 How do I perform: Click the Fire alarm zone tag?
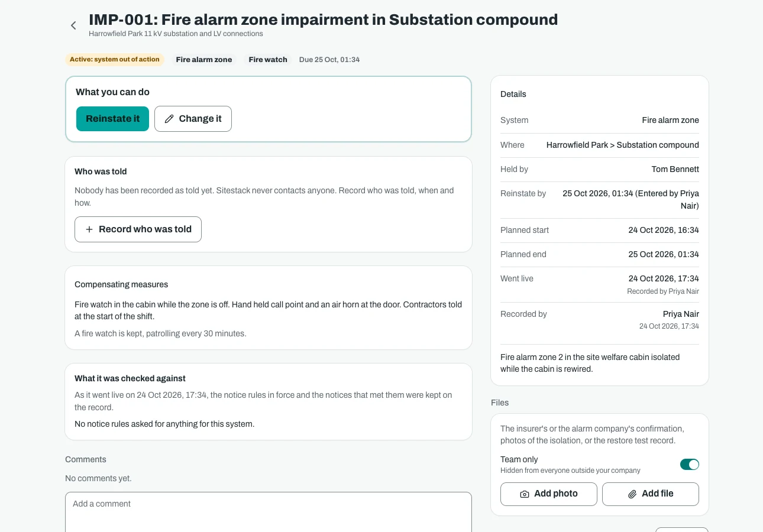click(x=204, y=60)
